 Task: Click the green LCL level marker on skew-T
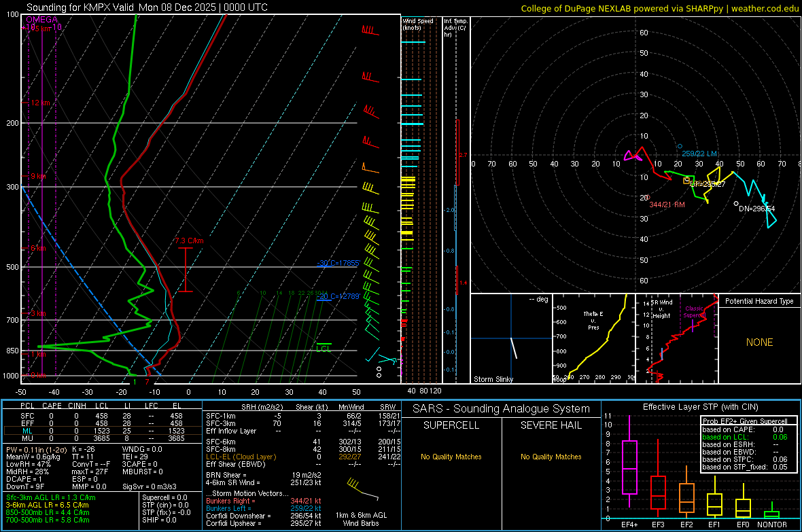pos(324,348)
